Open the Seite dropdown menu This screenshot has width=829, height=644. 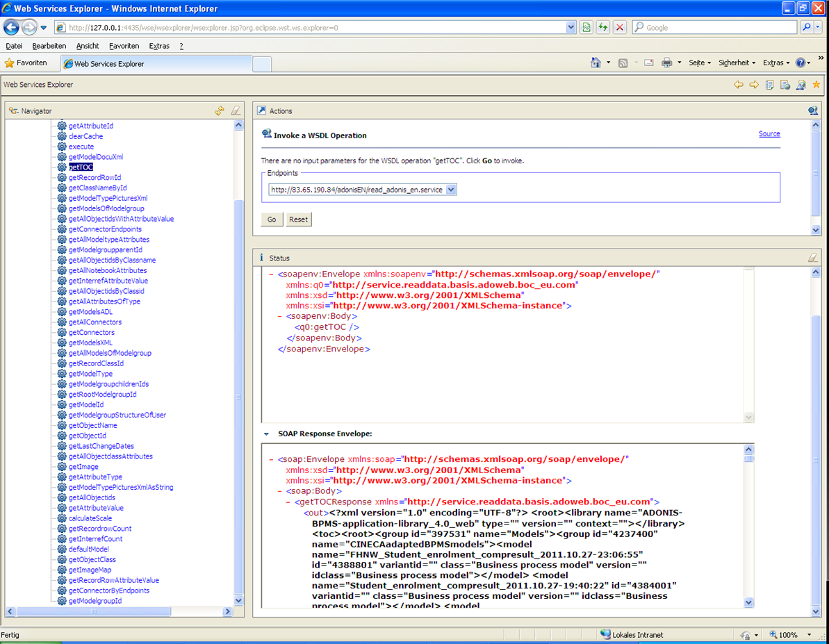(x=700, y=63)
